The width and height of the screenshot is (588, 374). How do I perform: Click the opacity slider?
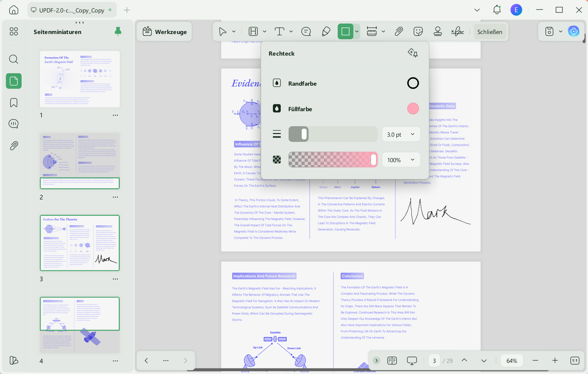coord(333,160)
